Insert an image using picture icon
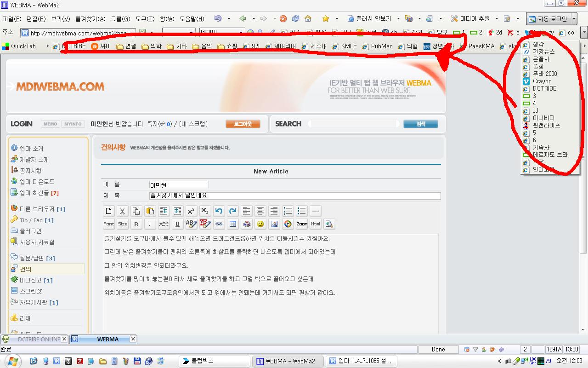 pos(274,224)
